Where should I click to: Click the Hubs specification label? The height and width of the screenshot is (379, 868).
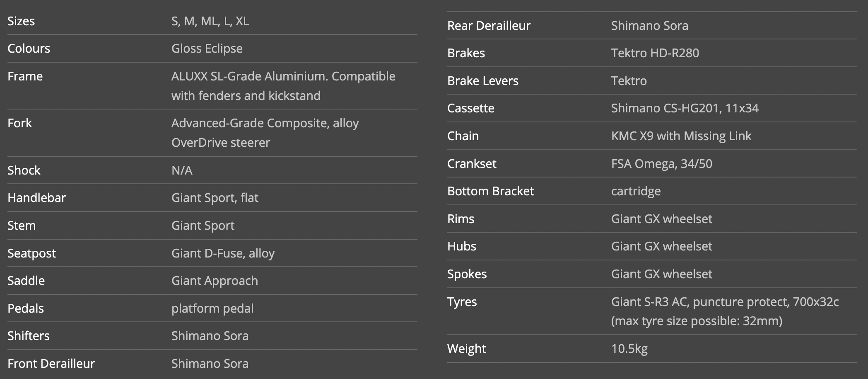462,246
